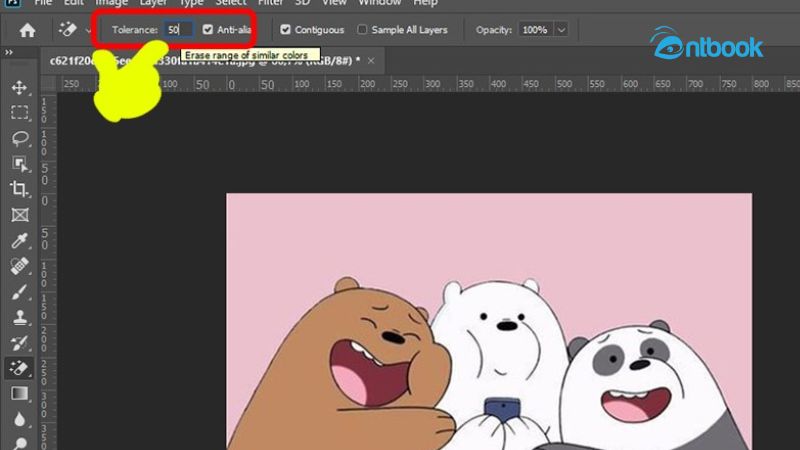Viewport: 800px width, 450px height.
Task: Open the Opacity slider dropdown arrow
Action: (x=561, y=30)
